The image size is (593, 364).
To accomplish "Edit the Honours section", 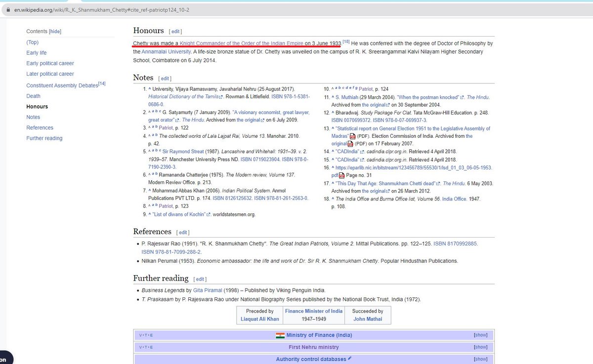I will click(176, 31).
